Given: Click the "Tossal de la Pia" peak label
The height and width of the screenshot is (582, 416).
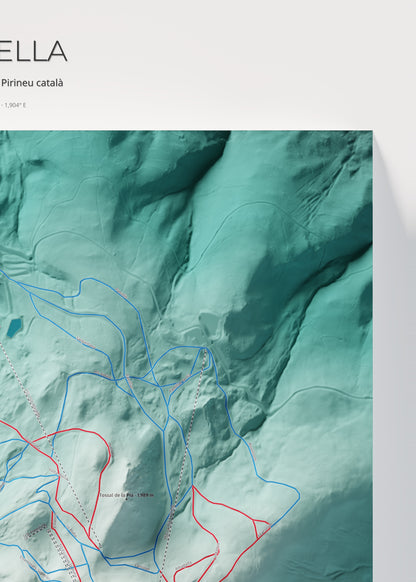Looking at the screenshot, I should click(126, 495).
